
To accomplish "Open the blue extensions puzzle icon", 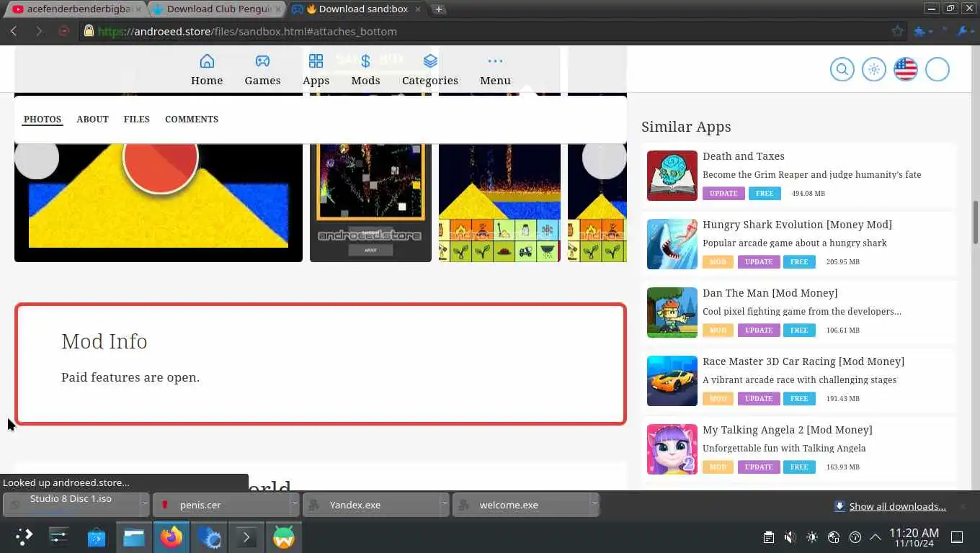I will pyautogui.click(x=919, y=31).
